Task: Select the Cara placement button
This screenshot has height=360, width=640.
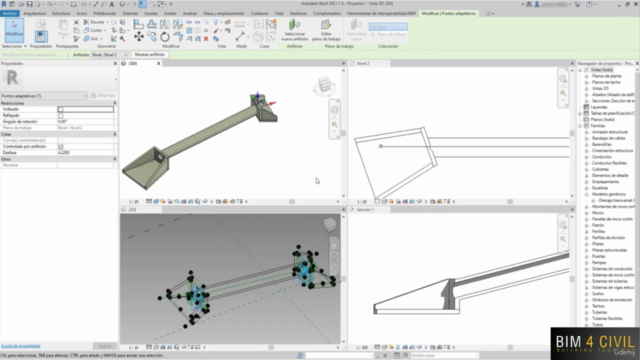Action: click(388, 27)
